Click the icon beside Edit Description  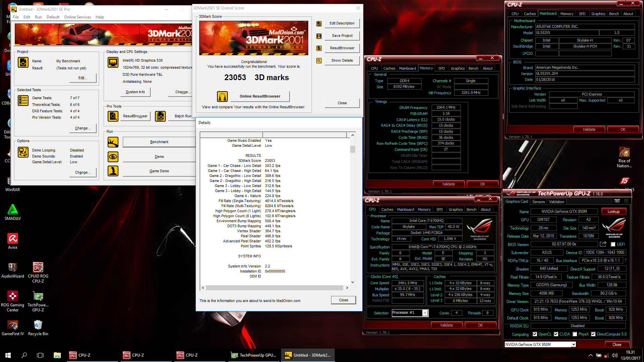coord(319,23)
